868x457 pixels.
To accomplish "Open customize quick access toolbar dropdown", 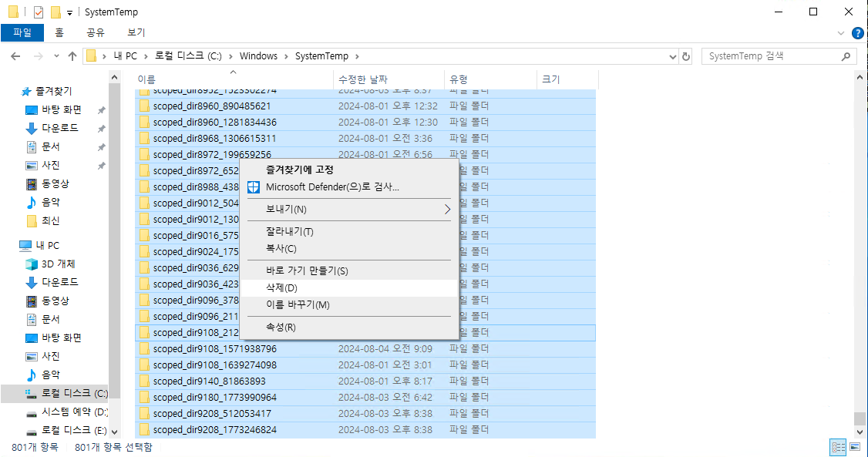I will 69,13.
